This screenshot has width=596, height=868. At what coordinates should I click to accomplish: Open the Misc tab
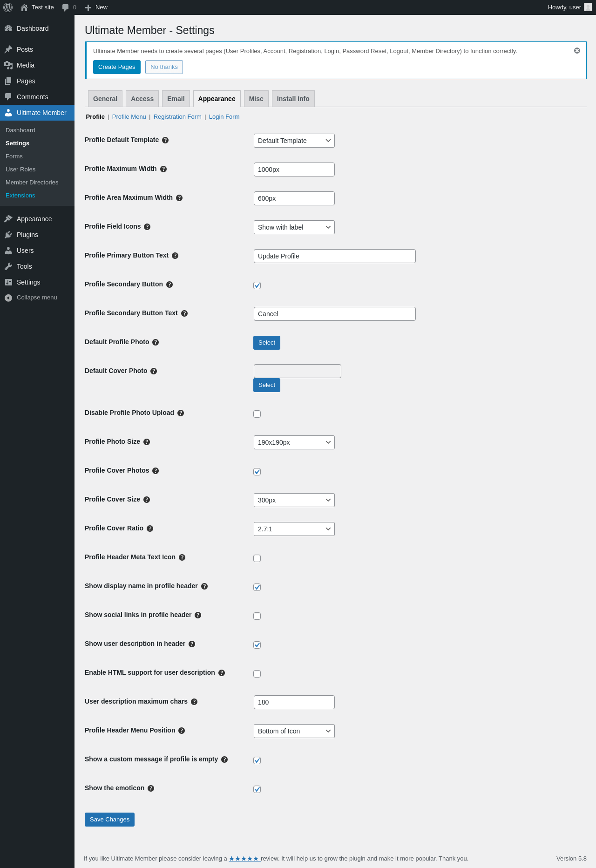[256, 99]
